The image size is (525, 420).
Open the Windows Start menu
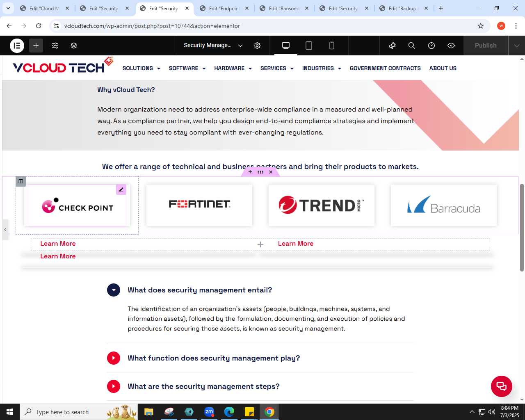click(10, 412)
